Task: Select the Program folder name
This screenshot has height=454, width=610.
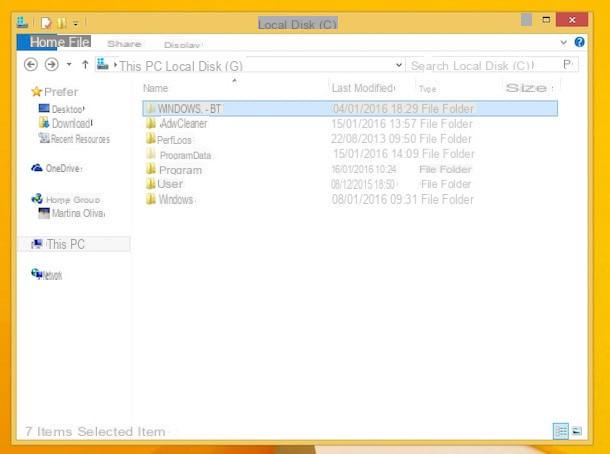Action: pos(181,170)
